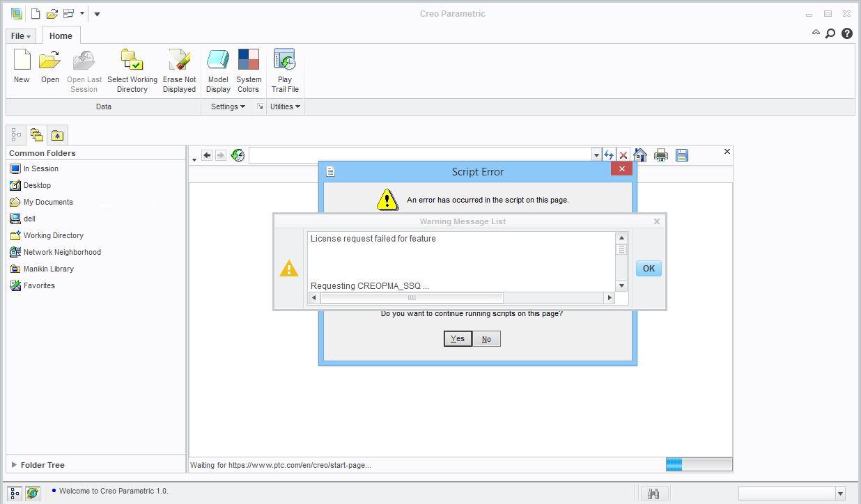The width and height of the screenshot is (861, 504).
Task: Close the Warning Message List dialog
Action: click(x=656, y=221)
